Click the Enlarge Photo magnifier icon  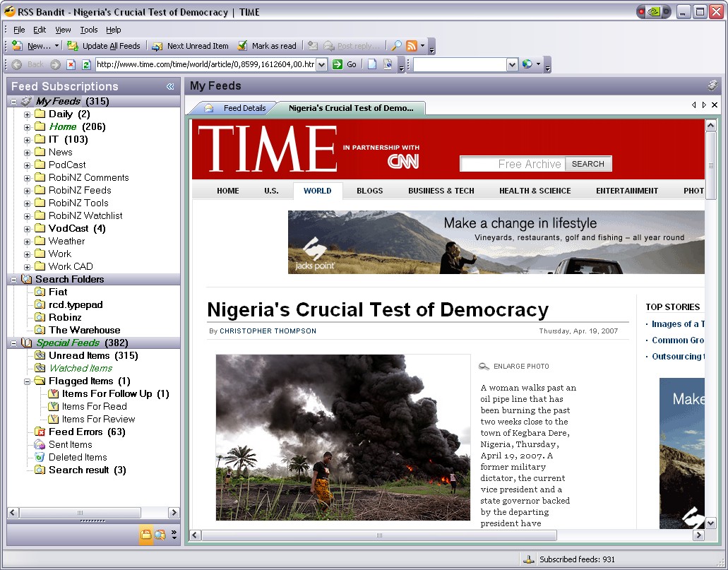pos(484,367)
